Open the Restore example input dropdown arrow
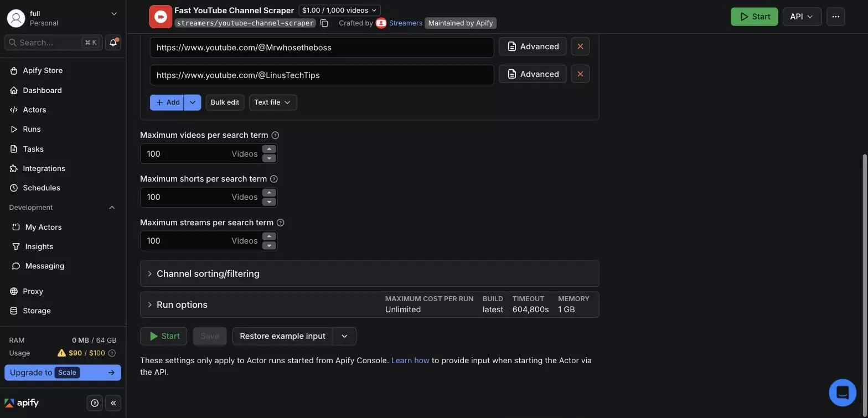The image size is (868, 418). click(344, 336)
